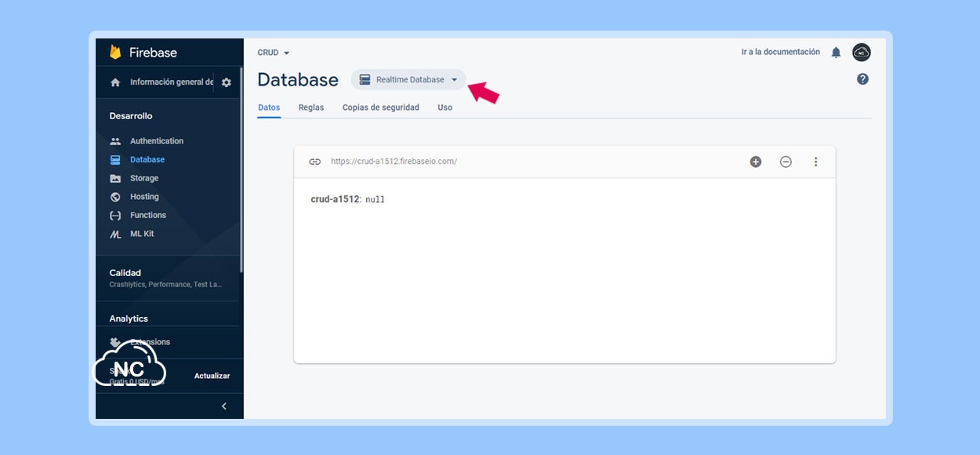Click the Authentication people icon

[x=115, y=141]
